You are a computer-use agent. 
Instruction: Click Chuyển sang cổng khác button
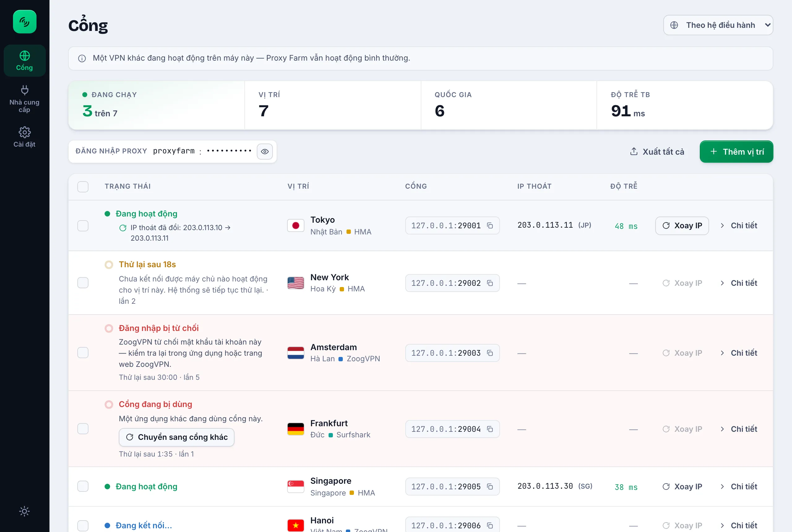[x=176, y=437]
